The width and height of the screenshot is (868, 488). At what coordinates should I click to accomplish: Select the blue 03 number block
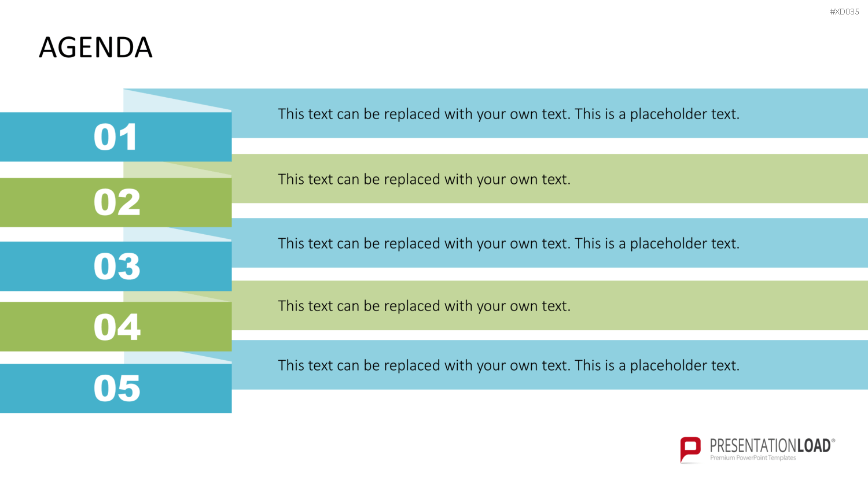pos(116,267)
